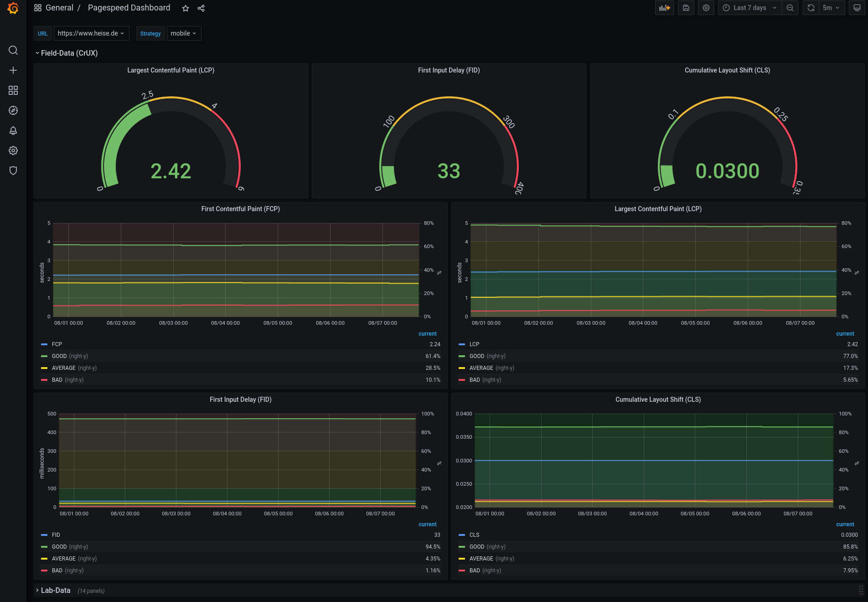Screen dimensions: 868x602
Task: Open the Strategy mobile dropdown
Action: pyautogui.click(x=184, y=33)
